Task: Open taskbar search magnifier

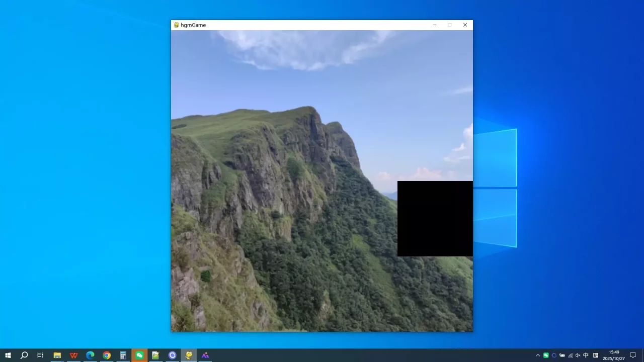Action: (24, 355)
